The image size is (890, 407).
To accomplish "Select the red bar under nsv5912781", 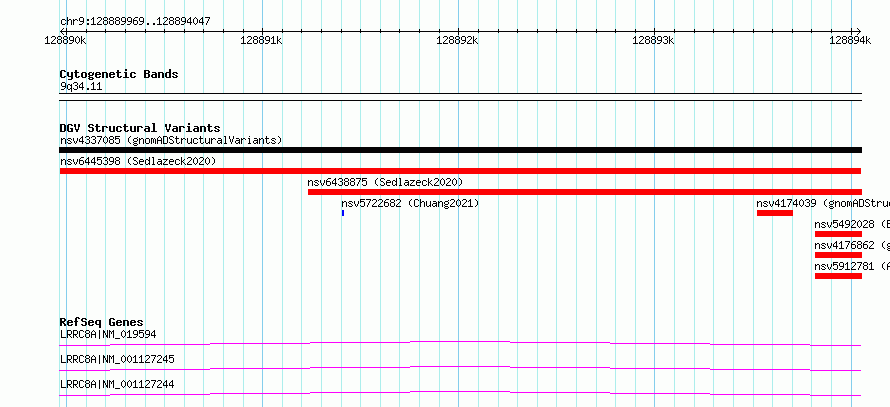I will click(x=838, y=276).
